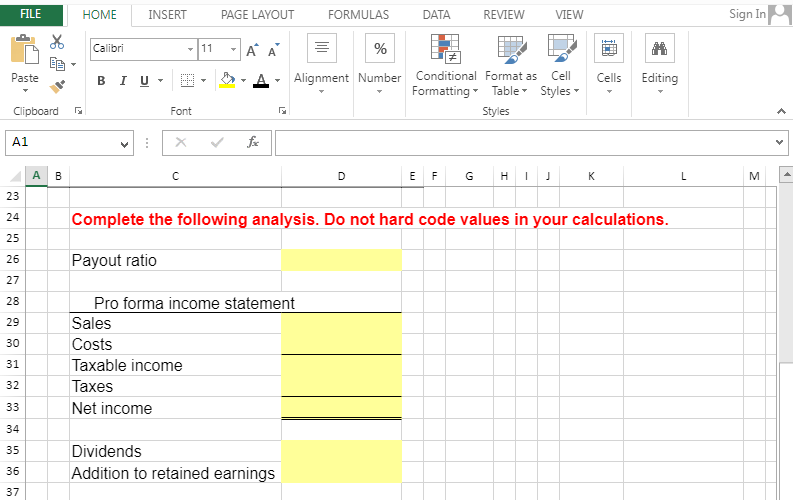Select the yellow Net income cell D33
Image resolution: width=793 pixels, height=500 pixels.
point(341,407)
